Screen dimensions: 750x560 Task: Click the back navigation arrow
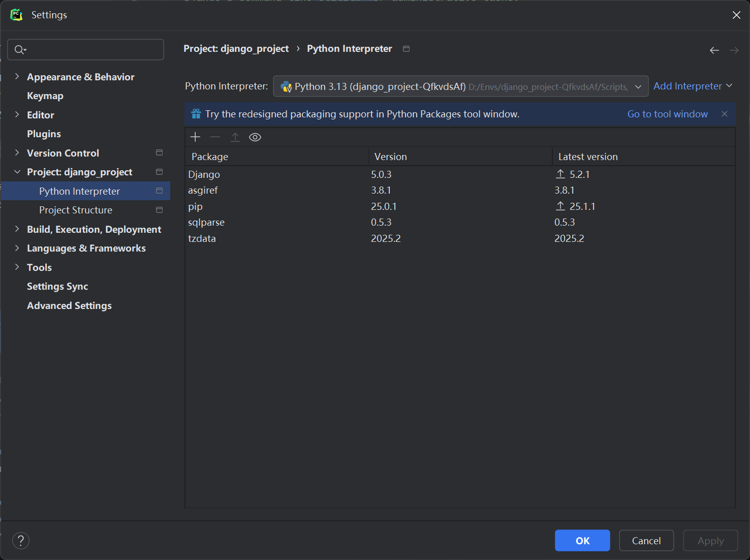[714, 50]
